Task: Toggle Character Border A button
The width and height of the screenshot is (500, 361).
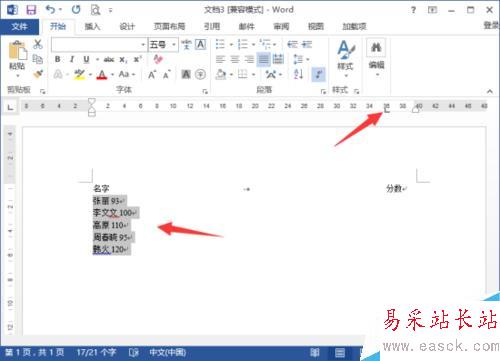Action: [x=200, y=44]
